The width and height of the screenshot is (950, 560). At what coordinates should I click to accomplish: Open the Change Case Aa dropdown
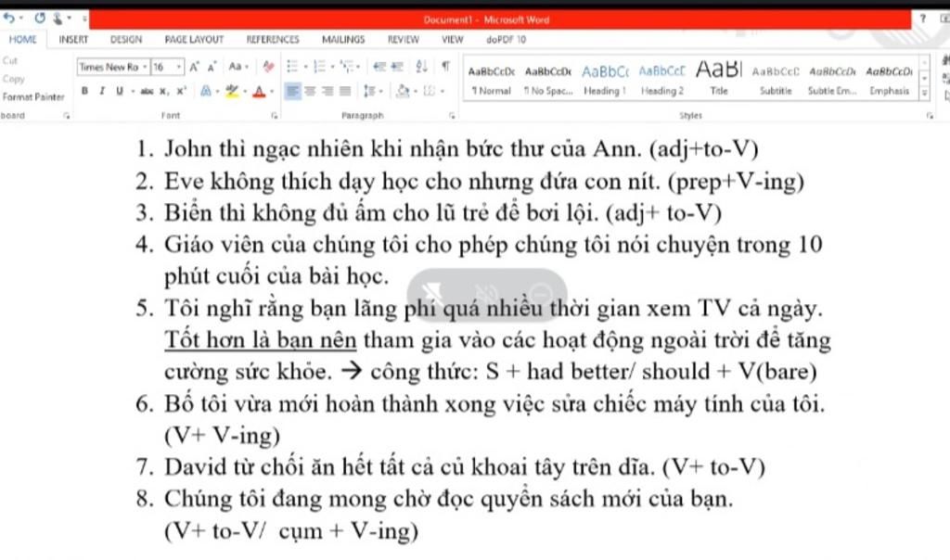(237, 67)
